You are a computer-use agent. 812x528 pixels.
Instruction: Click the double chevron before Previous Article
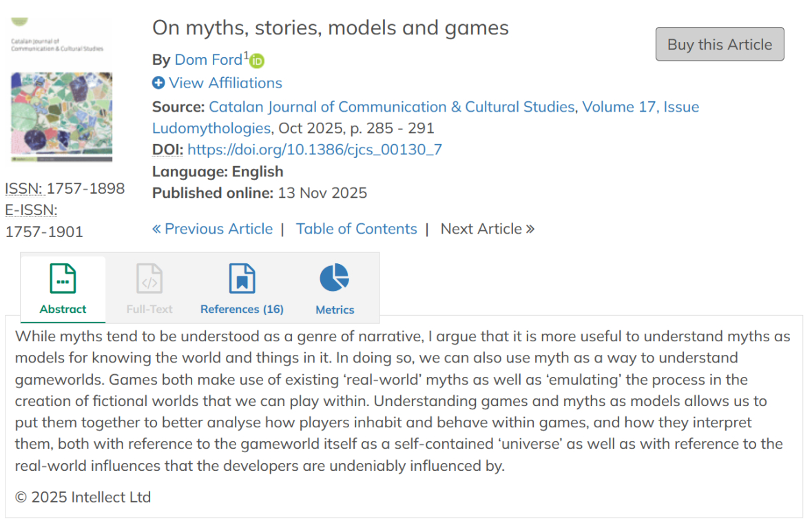tap(156, 229)
